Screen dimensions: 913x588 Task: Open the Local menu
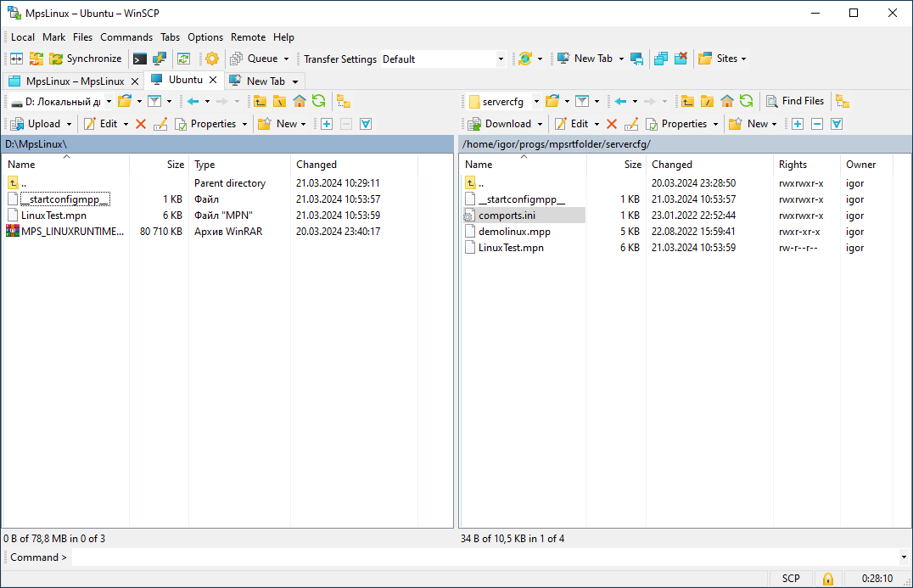coord(23,37)
